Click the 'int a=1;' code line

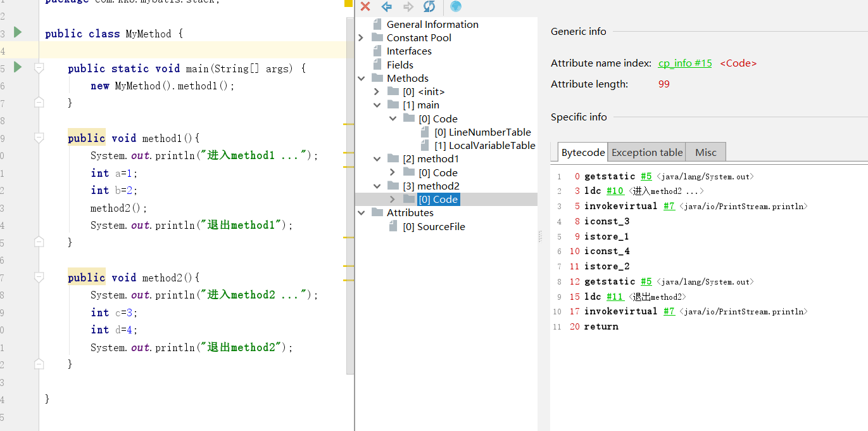coord(114,173)
